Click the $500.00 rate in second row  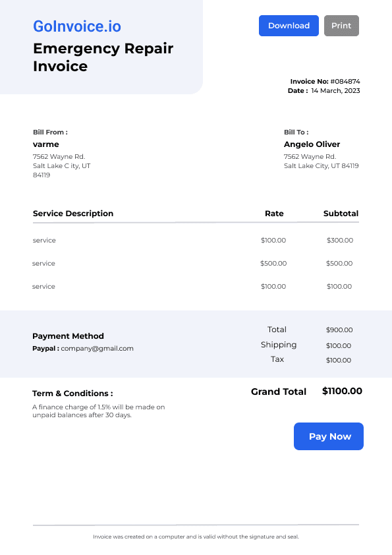click(273, 263)
